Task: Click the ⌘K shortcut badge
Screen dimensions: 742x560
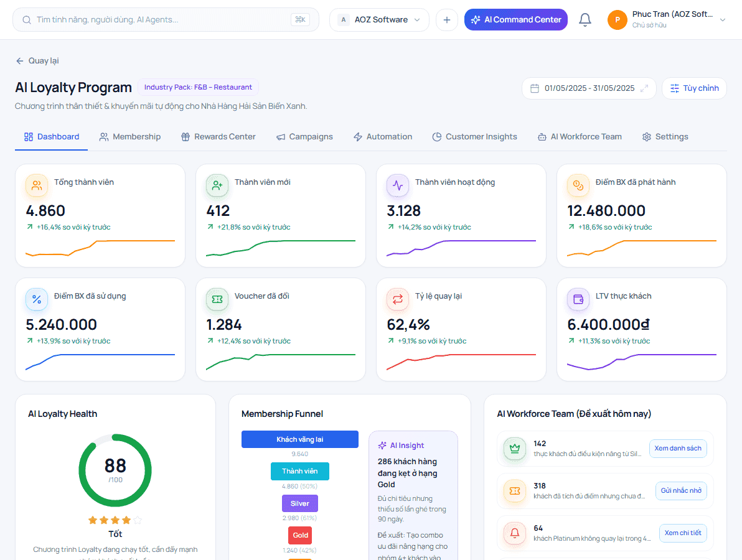Action: click(x=300, y=20)
